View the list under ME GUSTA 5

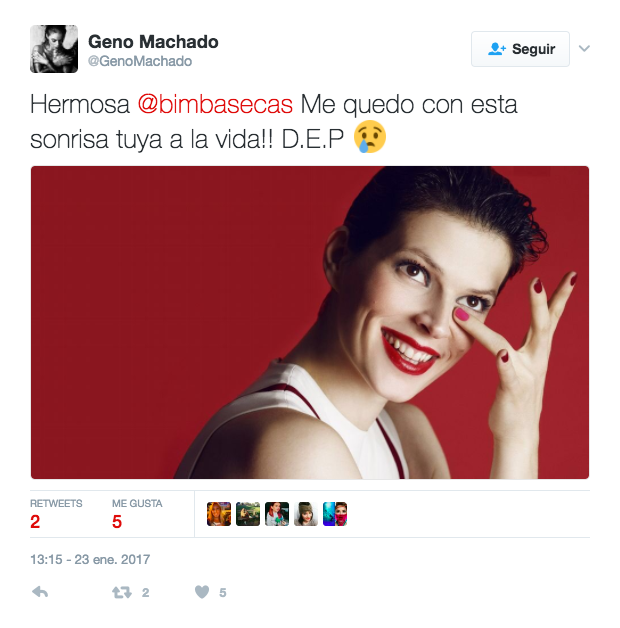coord(137,514)
